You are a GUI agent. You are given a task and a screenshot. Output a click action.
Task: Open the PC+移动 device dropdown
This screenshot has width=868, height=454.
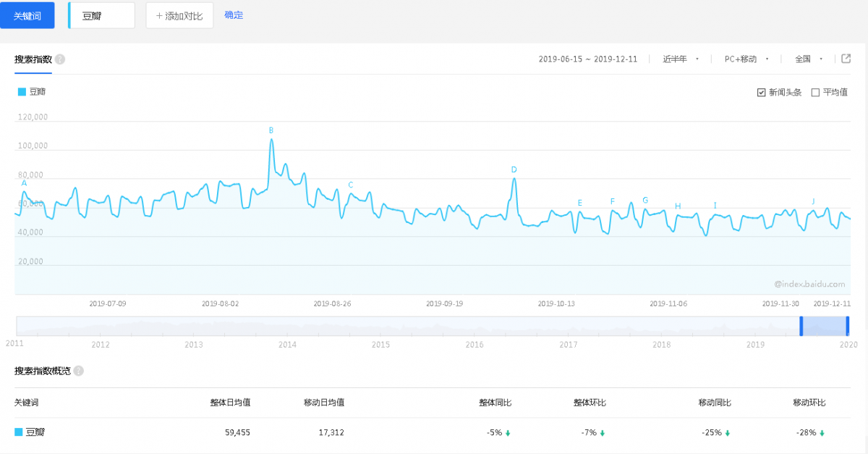point(746,59)
